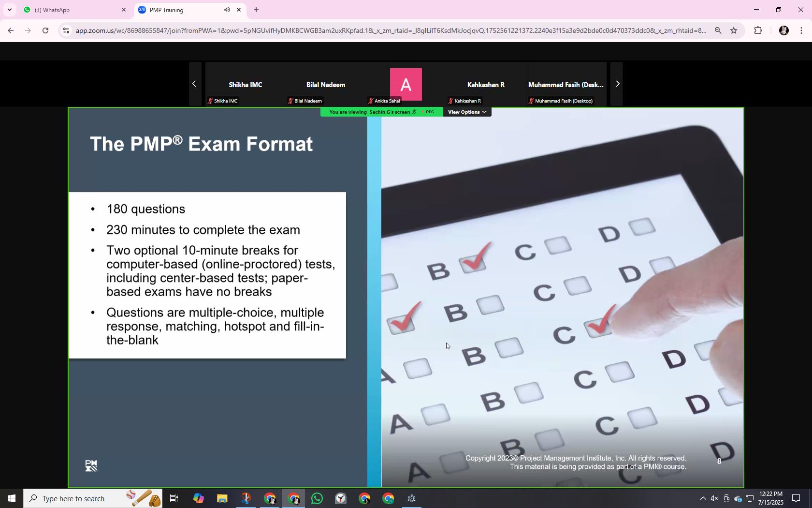
Task: Close the PMP Training tab
Action: click(x=238, y=10)
